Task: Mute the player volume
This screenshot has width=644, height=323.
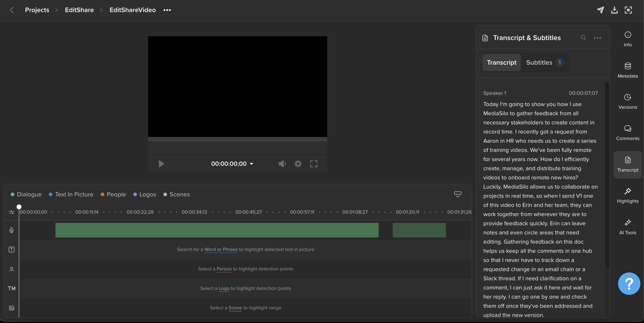Action: pos(282,164)
